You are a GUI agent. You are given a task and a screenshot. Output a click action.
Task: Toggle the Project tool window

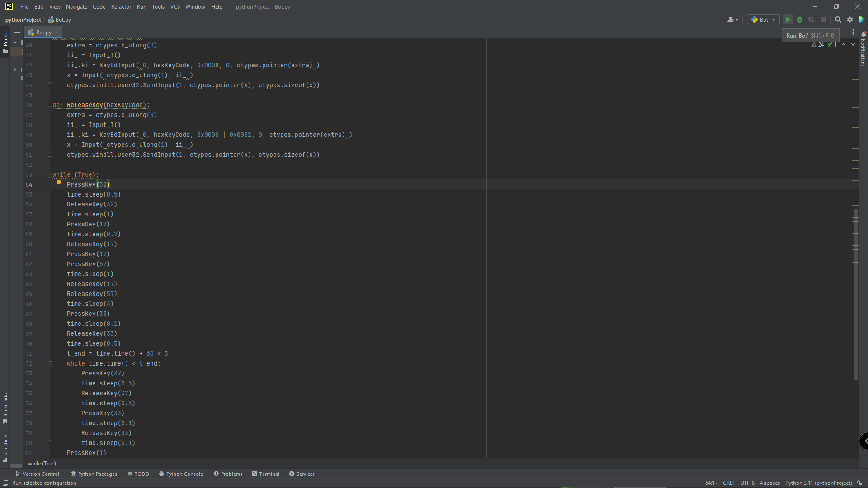tap(5, 42)
